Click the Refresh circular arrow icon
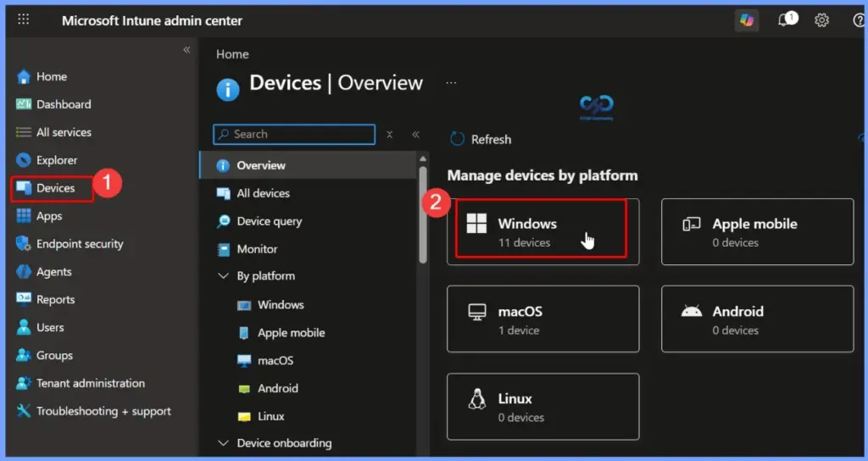This screenshot has width=868, height=461. point(457,139)
